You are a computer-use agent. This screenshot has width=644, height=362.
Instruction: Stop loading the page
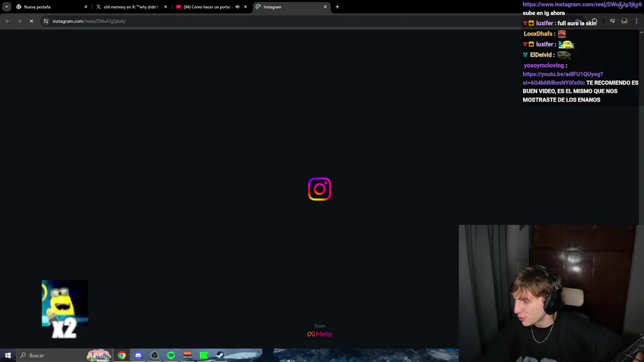coord(31,21)
